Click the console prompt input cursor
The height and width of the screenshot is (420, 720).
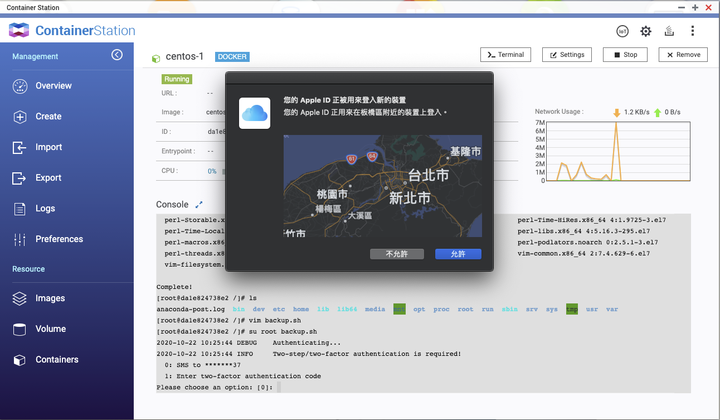278,387
